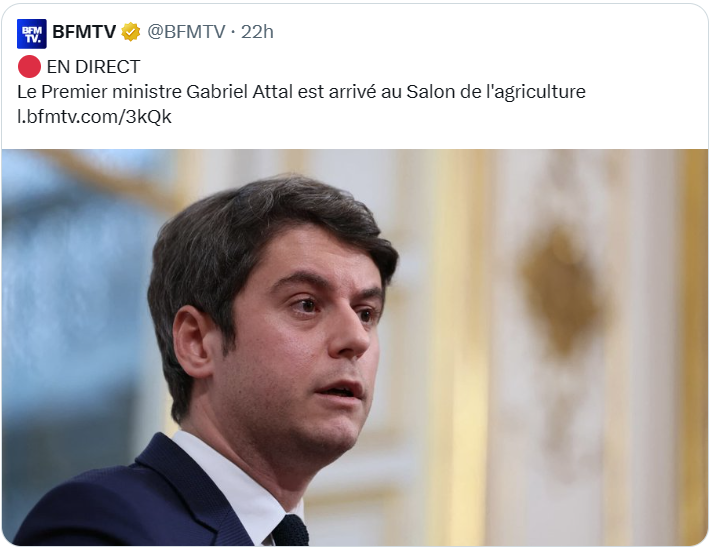Click the BFMTV profile avatar logo

32,34
